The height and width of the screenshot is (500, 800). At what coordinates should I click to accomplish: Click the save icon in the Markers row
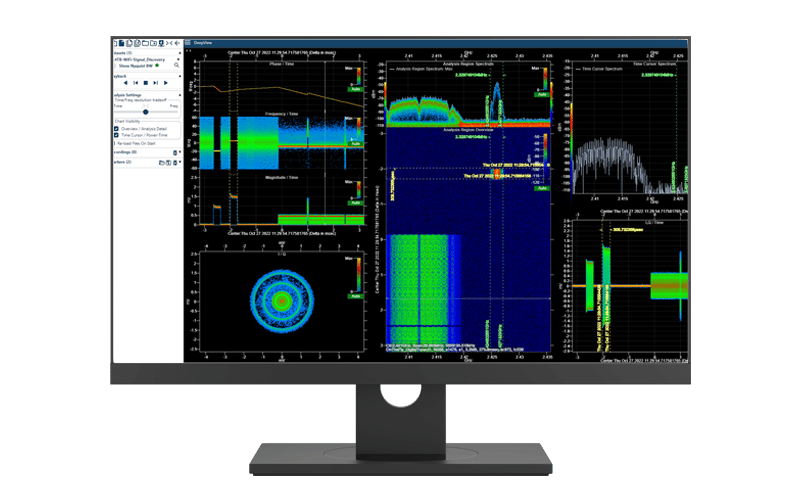[x=169, y=162]
